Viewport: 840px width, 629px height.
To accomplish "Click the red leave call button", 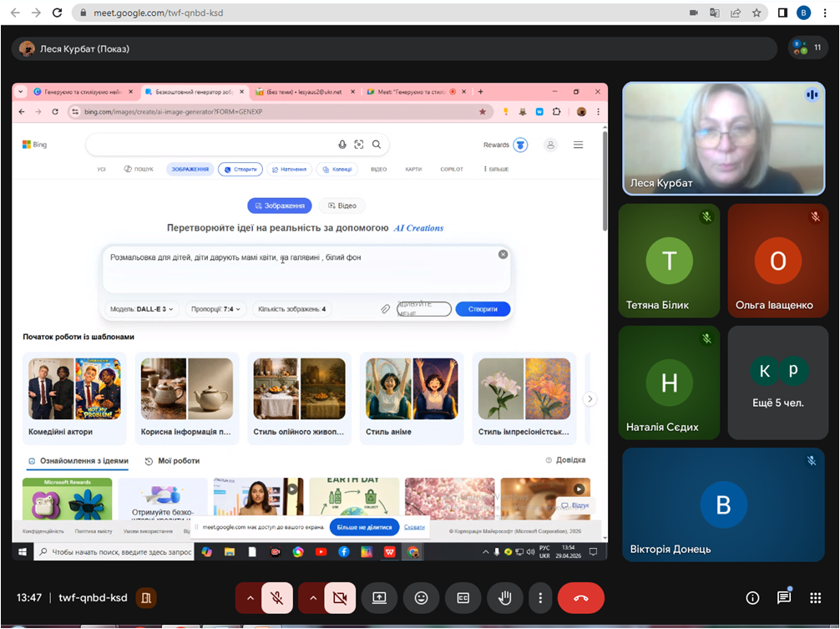I will coord(580,598).
